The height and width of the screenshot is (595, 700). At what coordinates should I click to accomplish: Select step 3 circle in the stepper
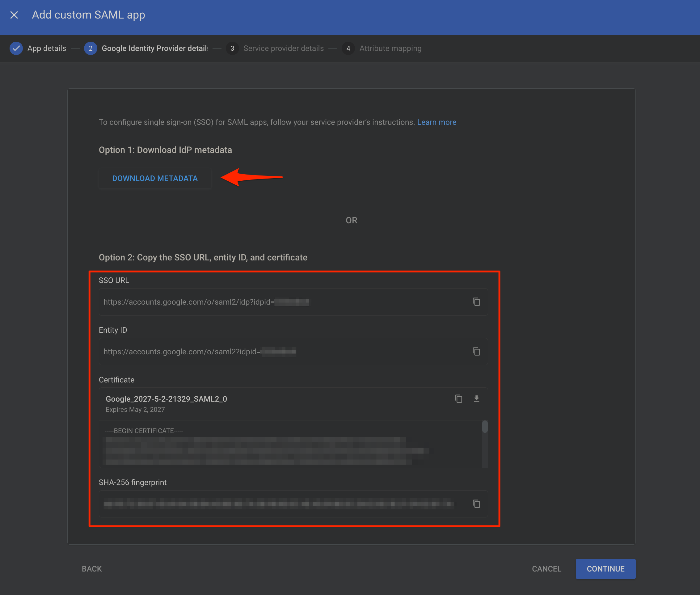click(232, 48)
